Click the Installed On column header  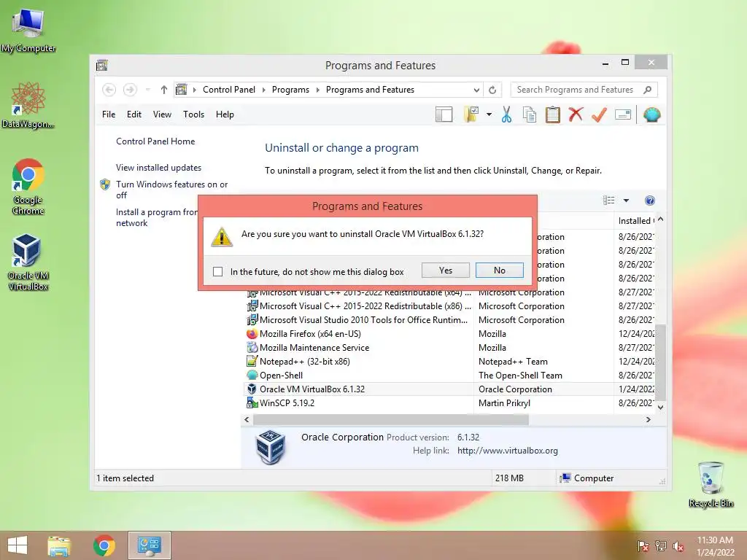[634, 220]
